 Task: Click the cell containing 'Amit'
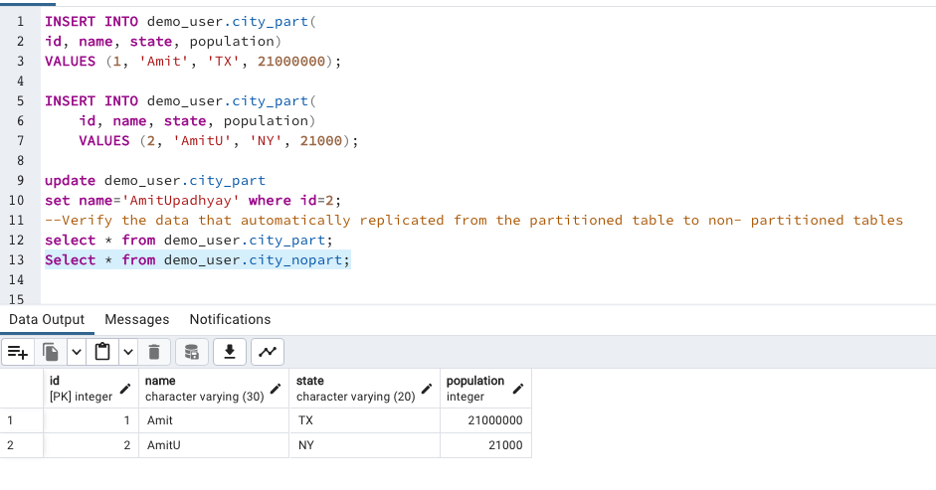pos(214,420)
